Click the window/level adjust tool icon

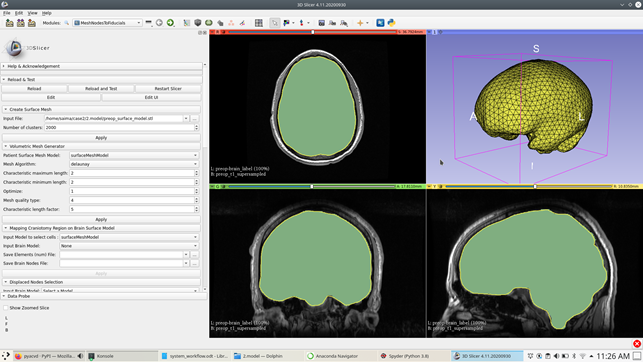286,23
